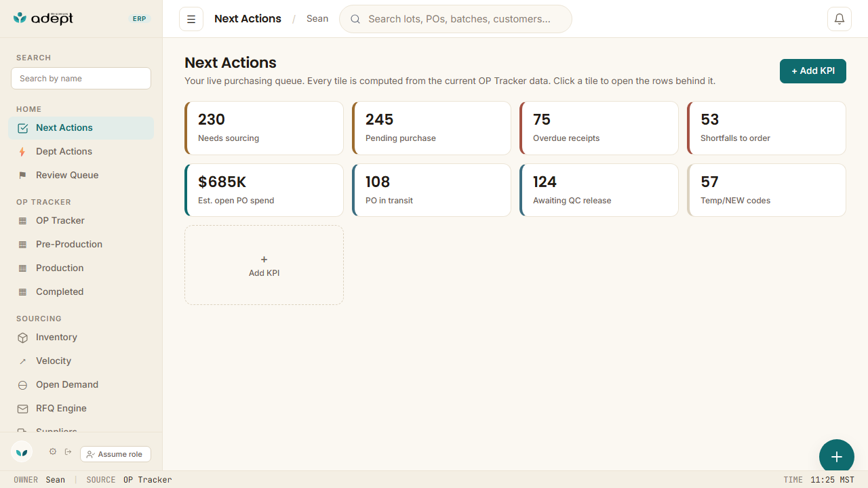The image size is (868, 488).
Task: Click the grid icon beside Pre-Production
Action: coord(22,245)
